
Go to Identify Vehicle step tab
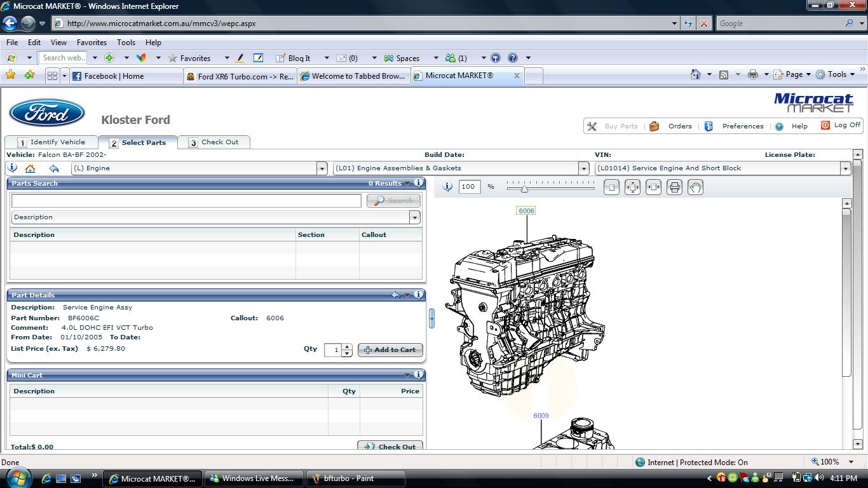53,142
